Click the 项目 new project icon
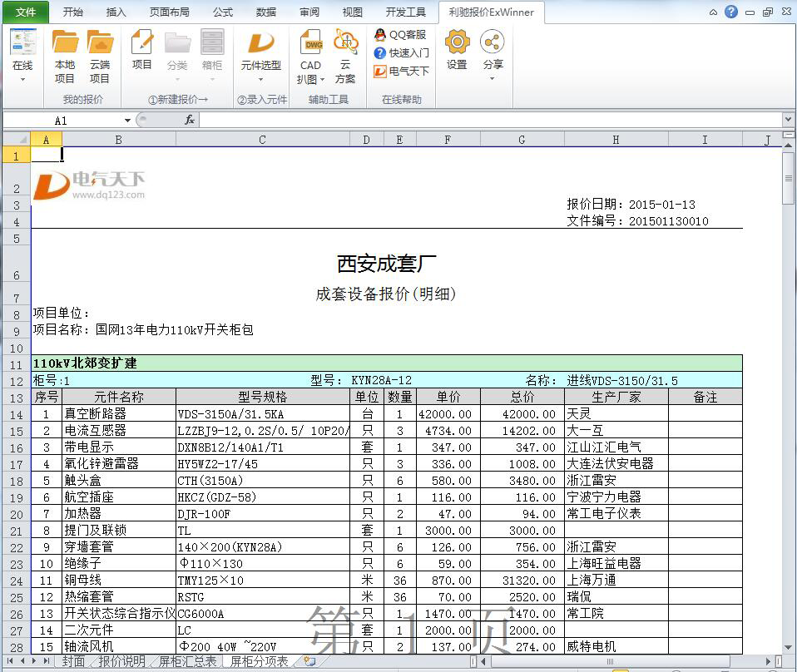The width and height of the screenshot is (797, 672). (x=142, y=50)
